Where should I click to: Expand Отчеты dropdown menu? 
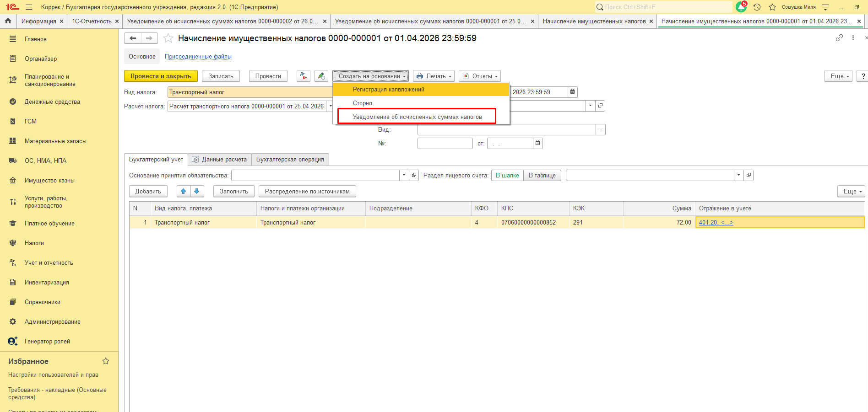[x=480, y=76]
